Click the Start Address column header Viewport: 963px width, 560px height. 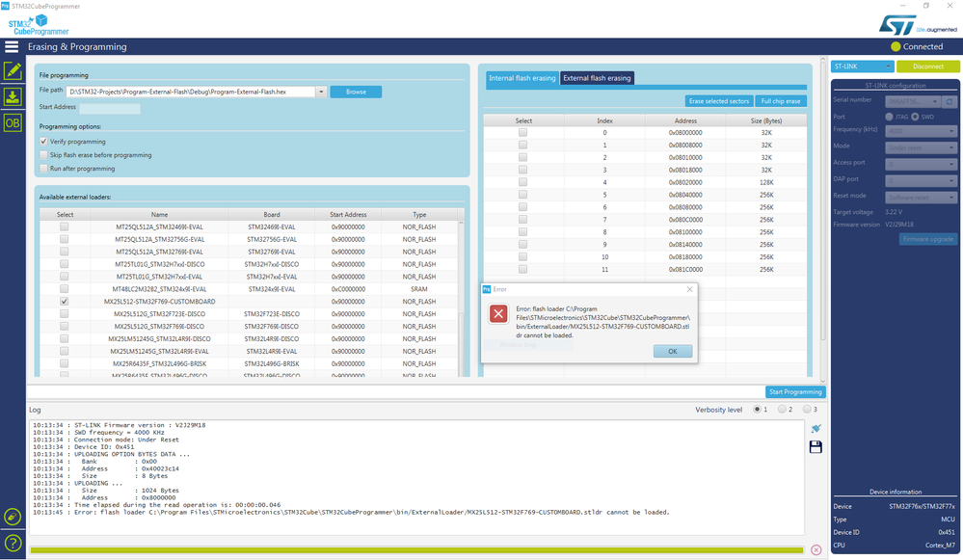[x=348, y=214]
